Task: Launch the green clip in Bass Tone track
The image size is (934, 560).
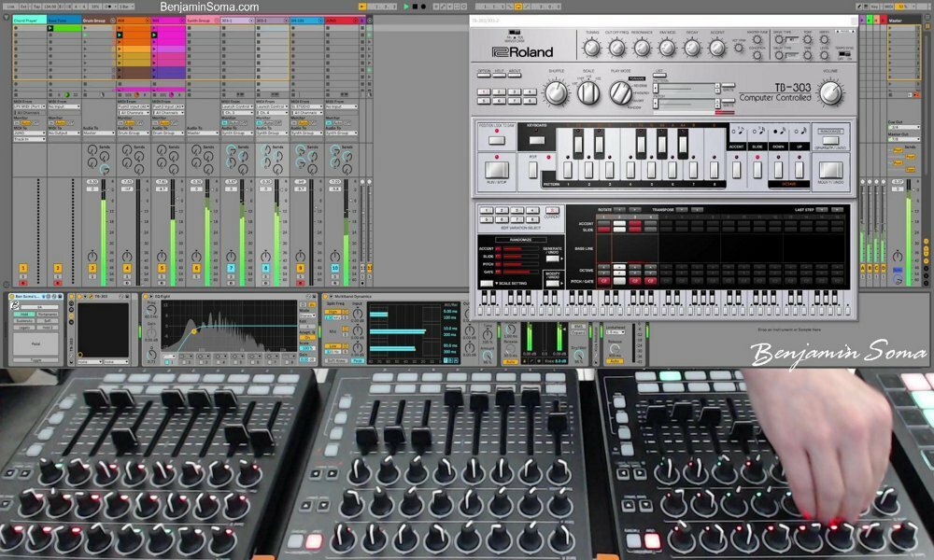Action: coord(50,28)
